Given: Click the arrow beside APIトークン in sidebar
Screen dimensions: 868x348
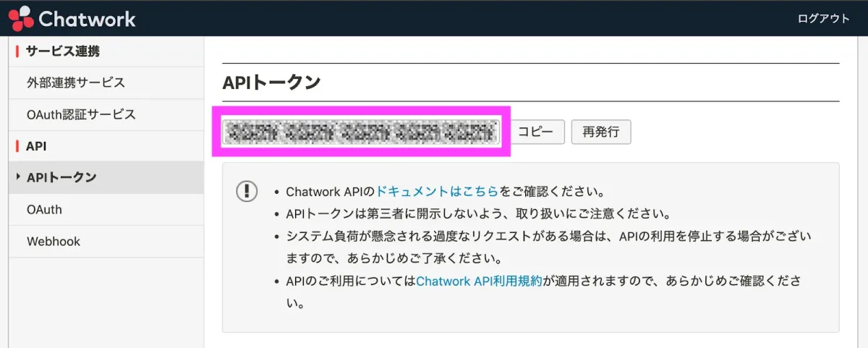Looking at the screenshot, I should 18,177.
